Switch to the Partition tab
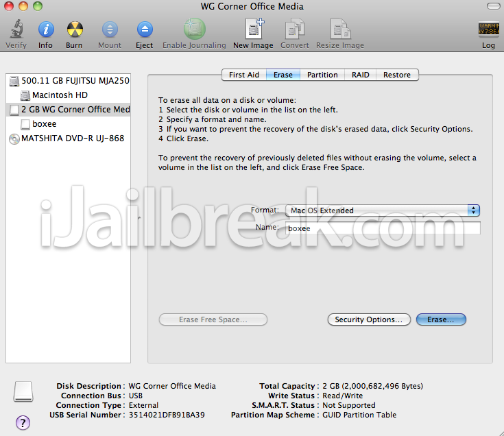 click(322, 75)
